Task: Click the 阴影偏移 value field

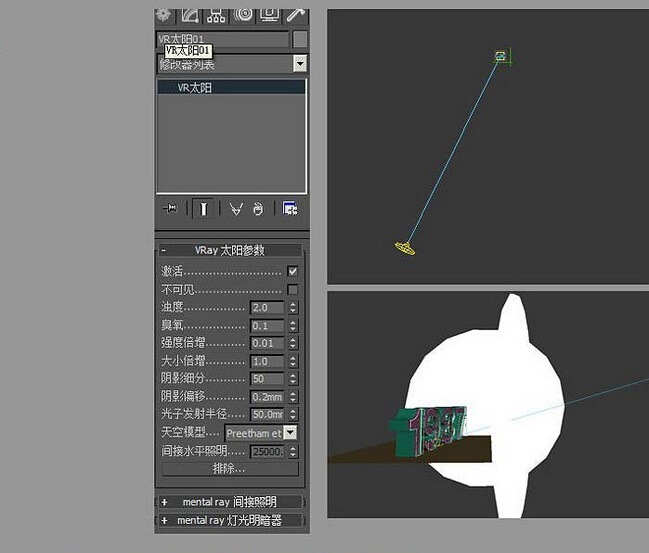Action: (267, 397)
